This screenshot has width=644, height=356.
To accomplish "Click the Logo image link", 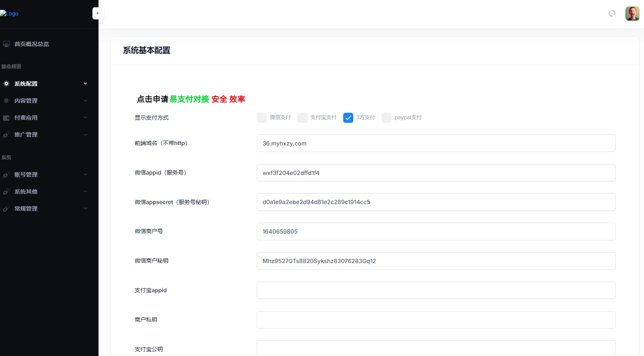I will coord(9,13).
